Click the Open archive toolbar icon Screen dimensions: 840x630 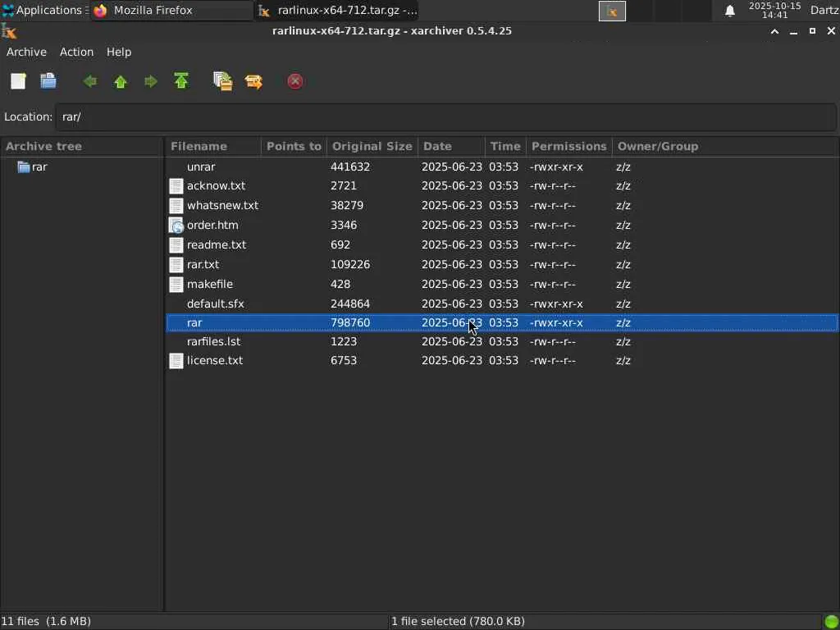coord(48,81)
